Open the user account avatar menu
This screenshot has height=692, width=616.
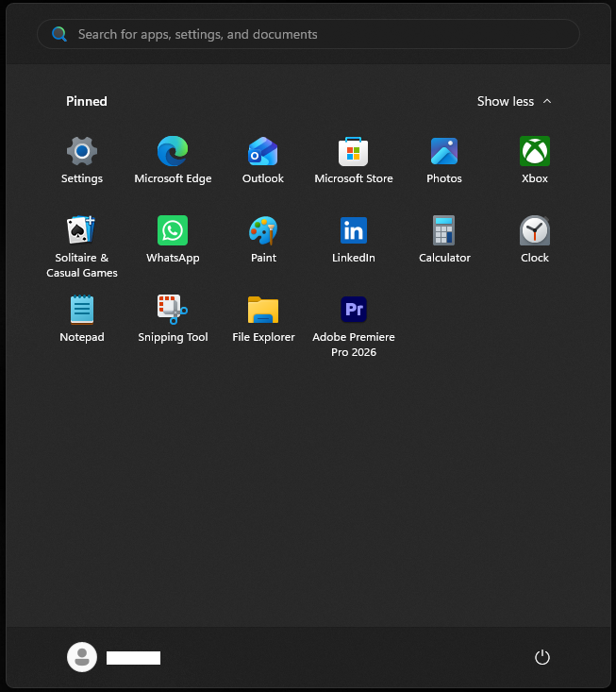point(82,657)
